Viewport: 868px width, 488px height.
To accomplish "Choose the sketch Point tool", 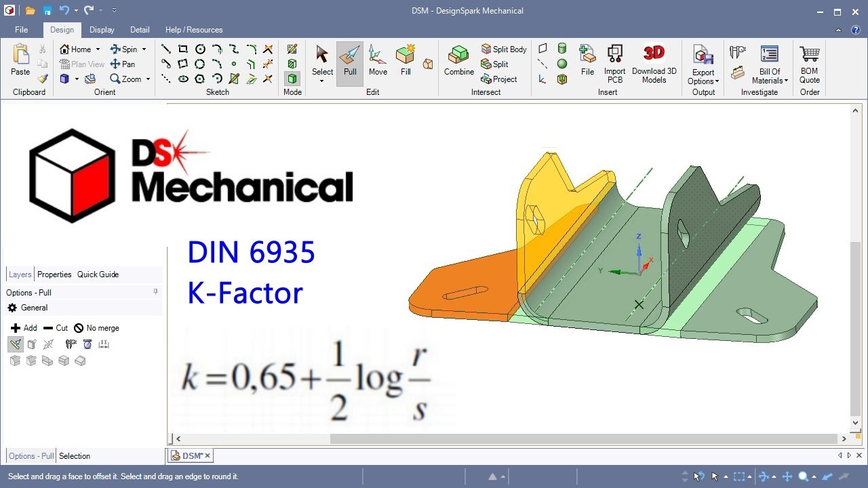I will [234, 64].
